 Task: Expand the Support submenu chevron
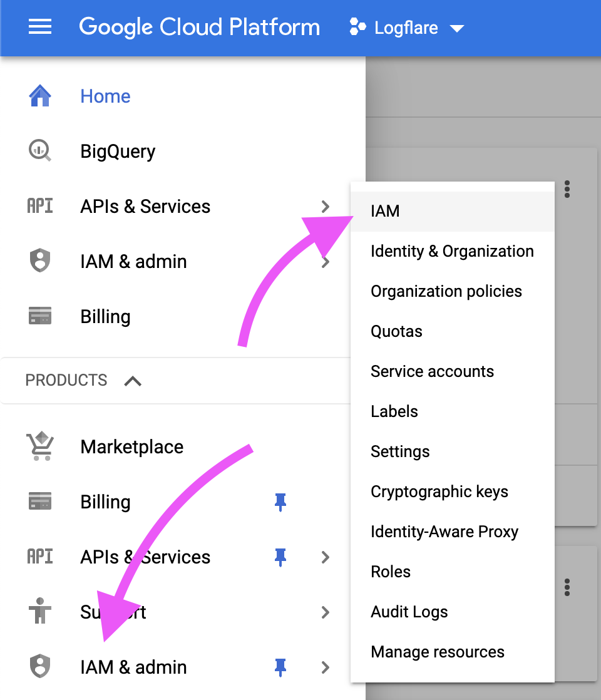326,612
